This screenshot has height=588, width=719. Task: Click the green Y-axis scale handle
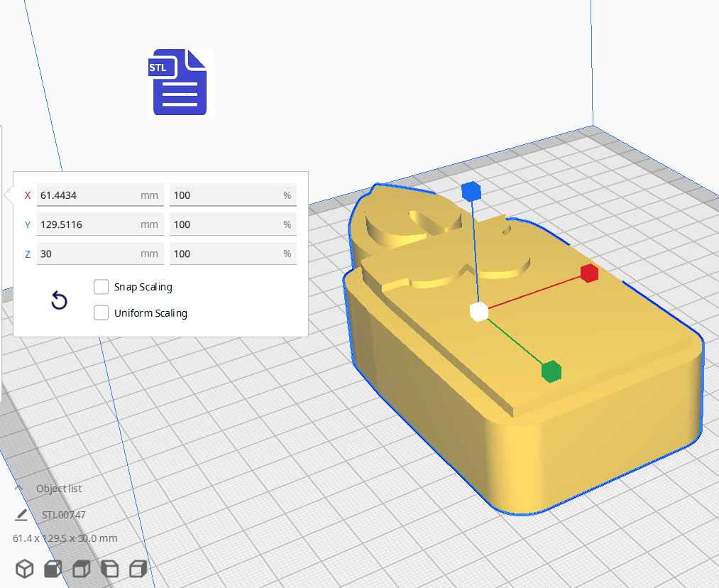(551, 371)
